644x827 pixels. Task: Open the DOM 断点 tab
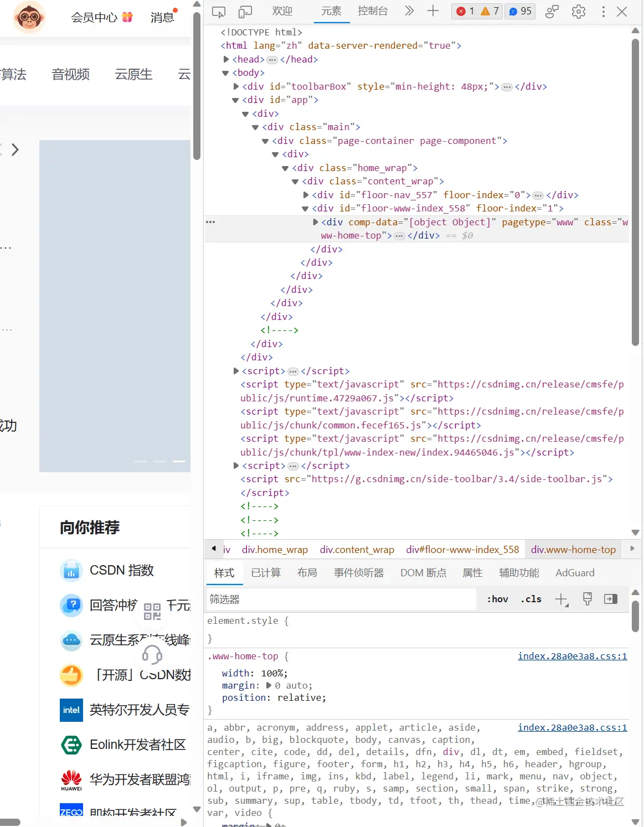pyautogui.click(x=424, y=573)
